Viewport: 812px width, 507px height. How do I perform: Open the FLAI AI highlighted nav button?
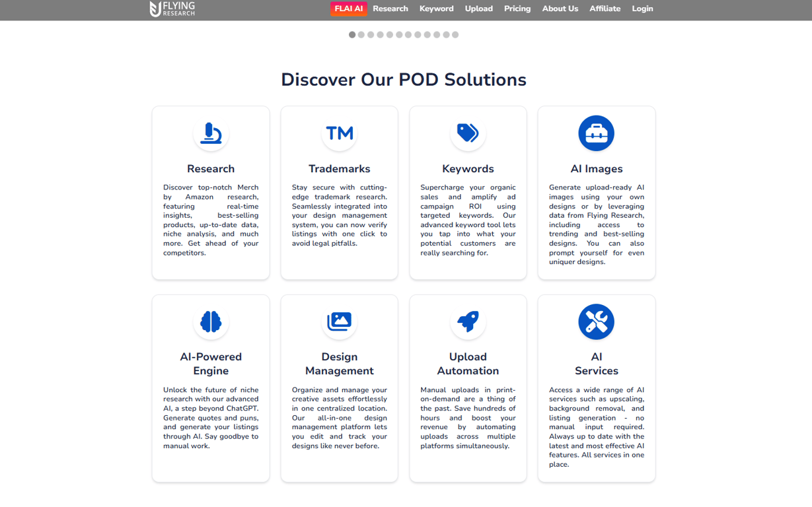click(x=348, y=9)
